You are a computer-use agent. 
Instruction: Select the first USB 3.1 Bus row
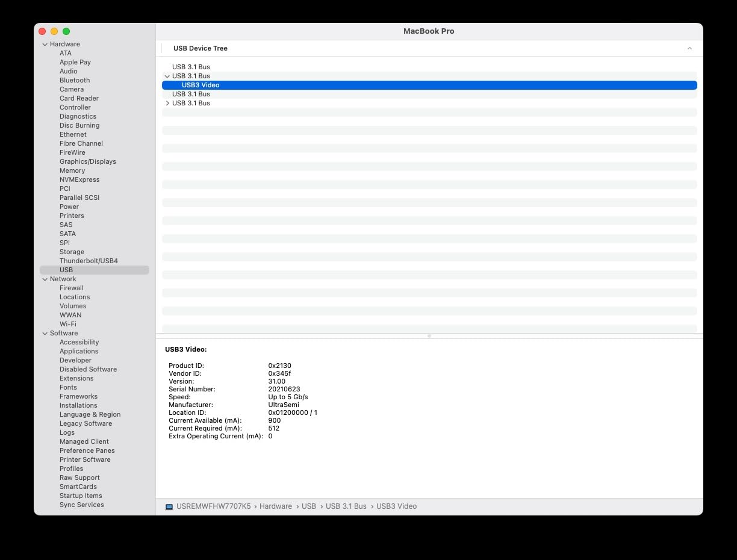click(x=191, y=67)
